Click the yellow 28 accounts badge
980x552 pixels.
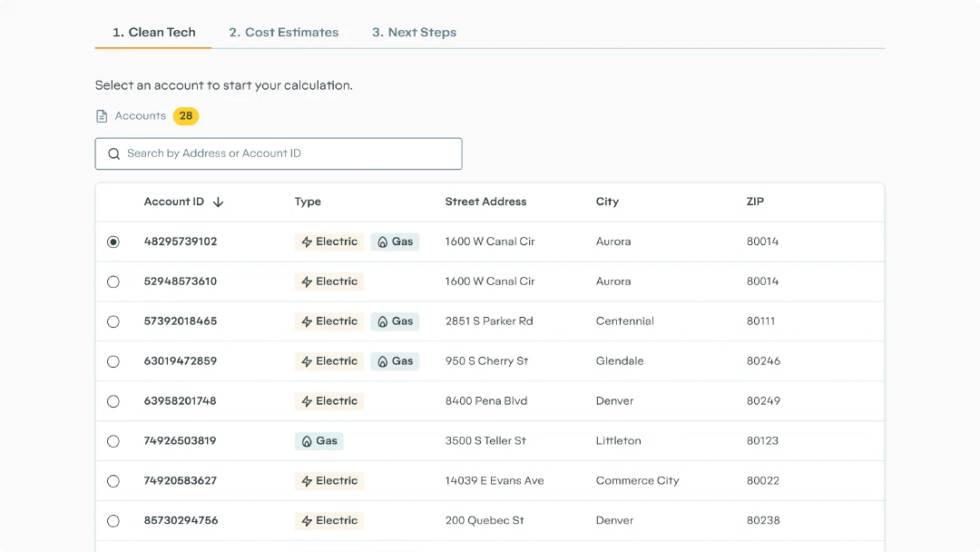coord(186,116)
